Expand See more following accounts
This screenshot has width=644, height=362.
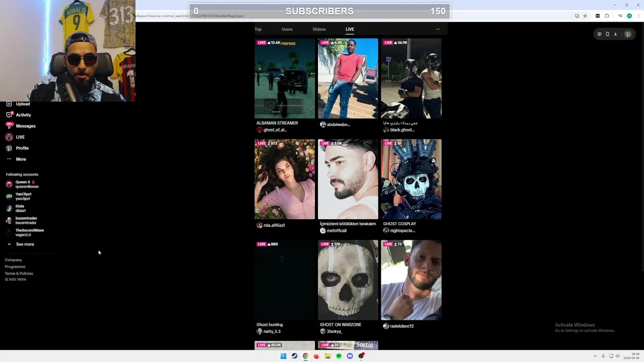point(20,244)
